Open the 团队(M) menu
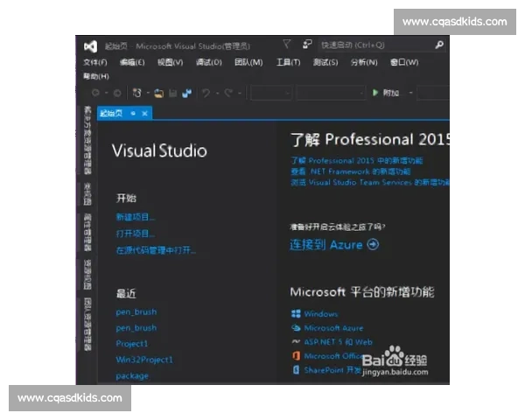 pos(248,62)
